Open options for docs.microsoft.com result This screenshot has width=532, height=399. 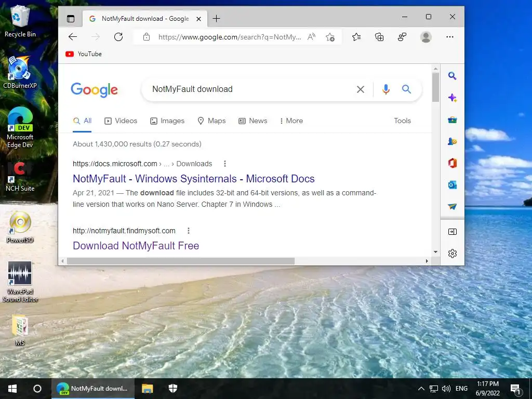(x=224, y=164)
